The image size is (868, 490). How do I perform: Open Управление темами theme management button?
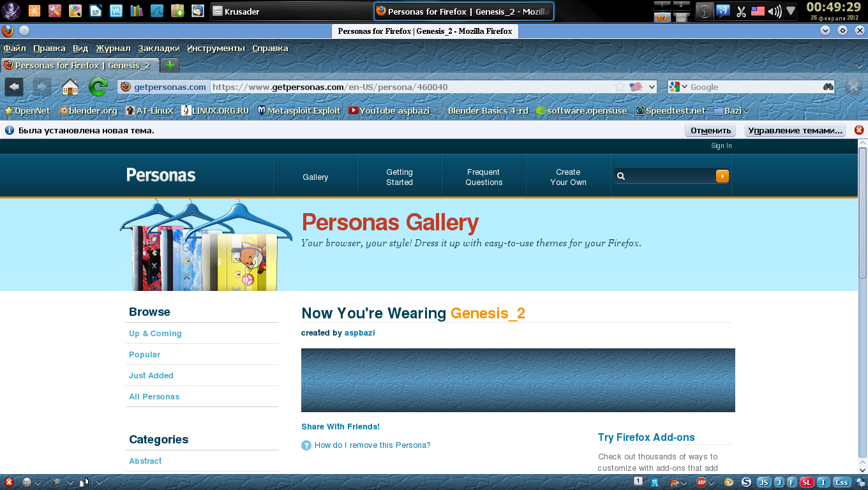pyautogui.click(x=795, y=130)
